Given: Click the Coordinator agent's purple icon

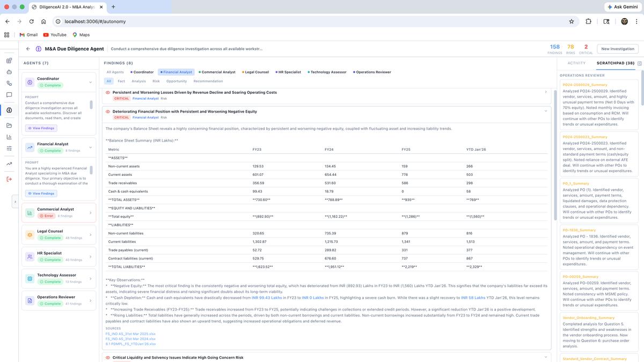Looking at the screenshot, I should point(30,82).
